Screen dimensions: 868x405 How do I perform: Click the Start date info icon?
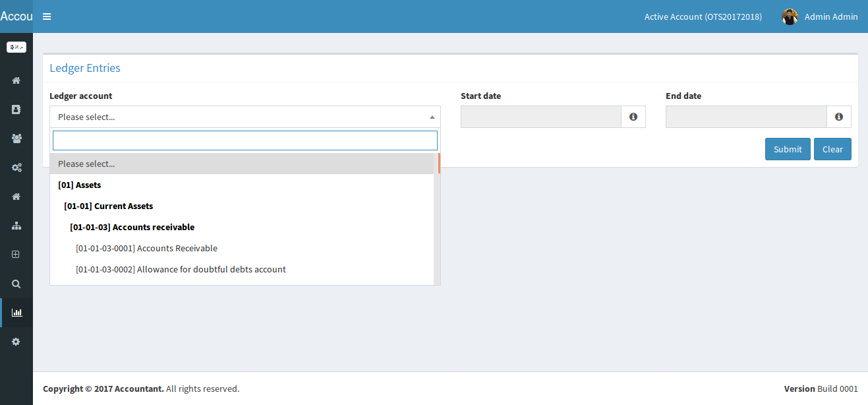point(633,117)
